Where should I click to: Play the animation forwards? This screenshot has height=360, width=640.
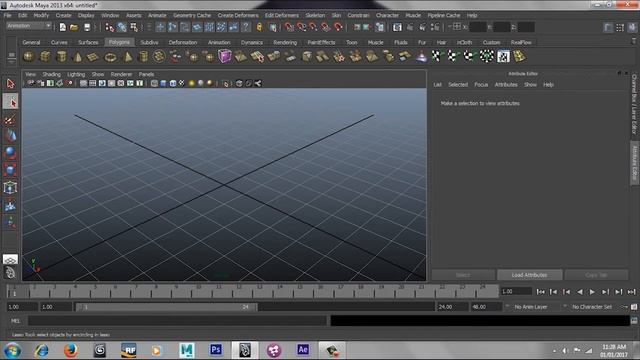[x=592, y=292]
